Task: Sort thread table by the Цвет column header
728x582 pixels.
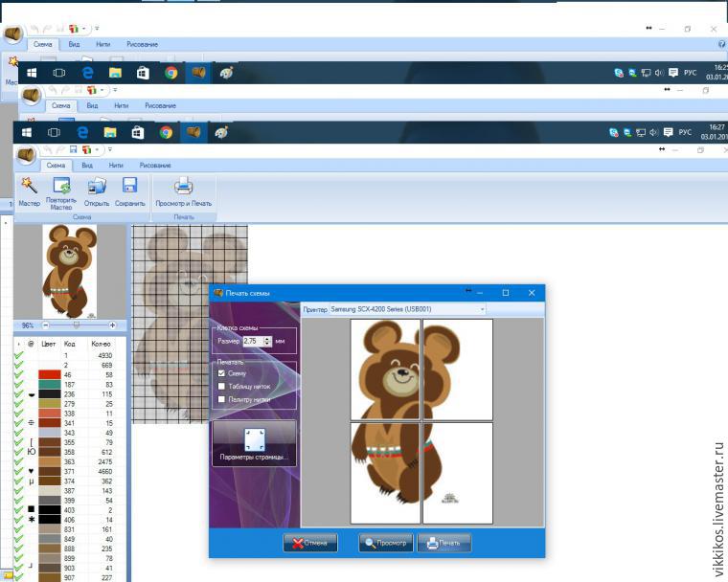Action: [48, 344]
